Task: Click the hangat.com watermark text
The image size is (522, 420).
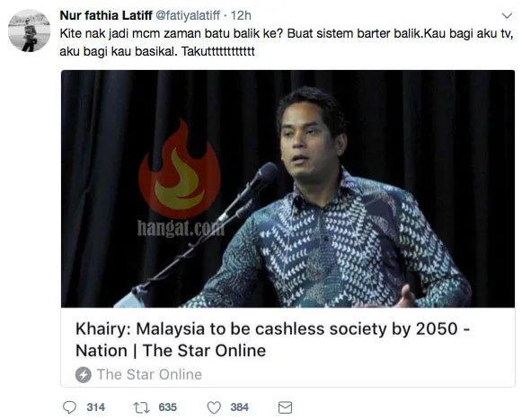Action: (x=181, y=228)
